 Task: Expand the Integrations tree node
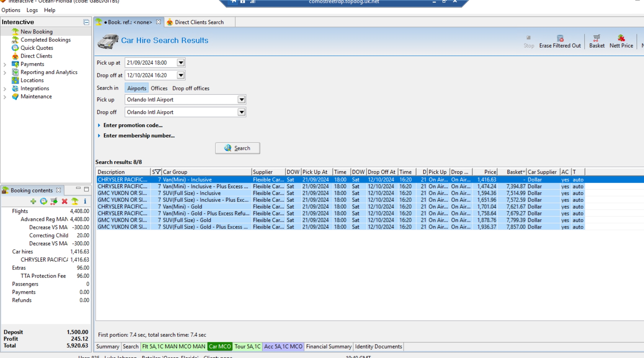5,89
